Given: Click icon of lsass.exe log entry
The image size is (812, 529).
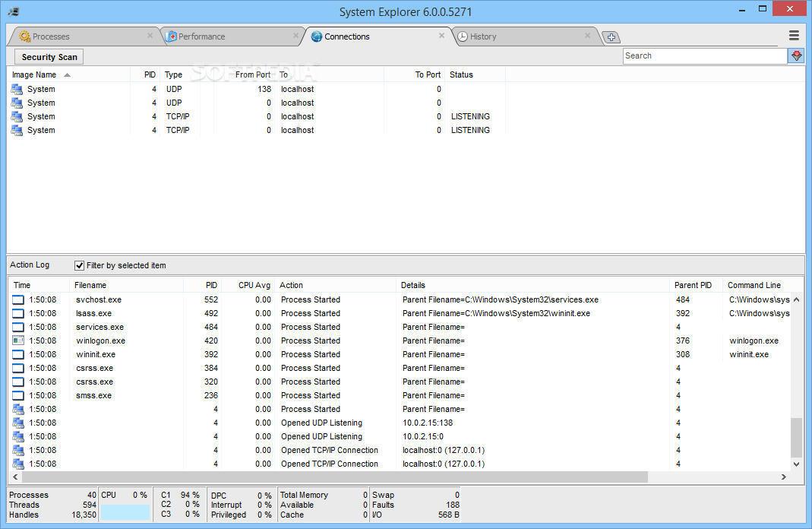Looking at the screenshot, I should 18,313.
